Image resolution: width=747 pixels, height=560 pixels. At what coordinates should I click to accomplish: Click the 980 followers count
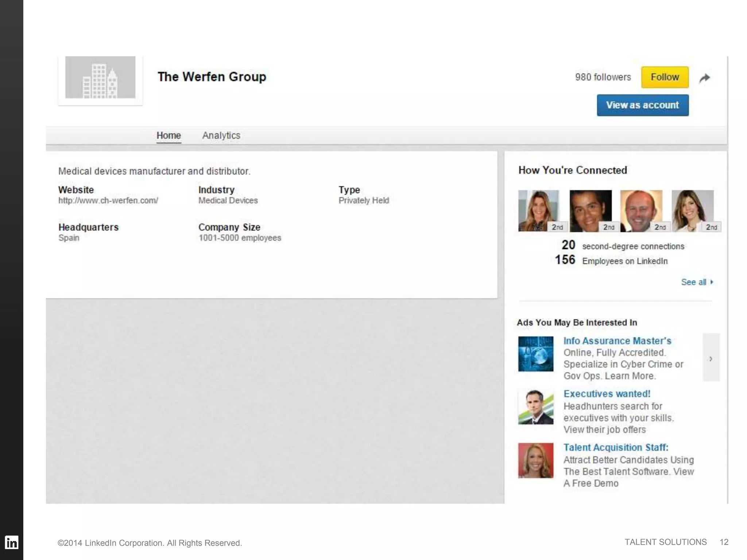[603, 77]
